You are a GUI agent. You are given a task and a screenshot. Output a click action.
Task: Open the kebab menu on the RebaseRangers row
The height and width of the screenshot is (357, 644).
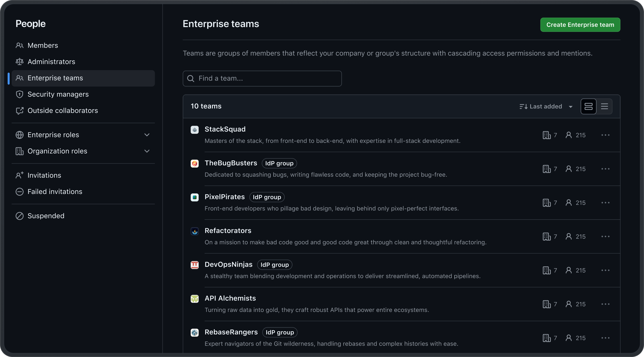click(x=606, y=338)
